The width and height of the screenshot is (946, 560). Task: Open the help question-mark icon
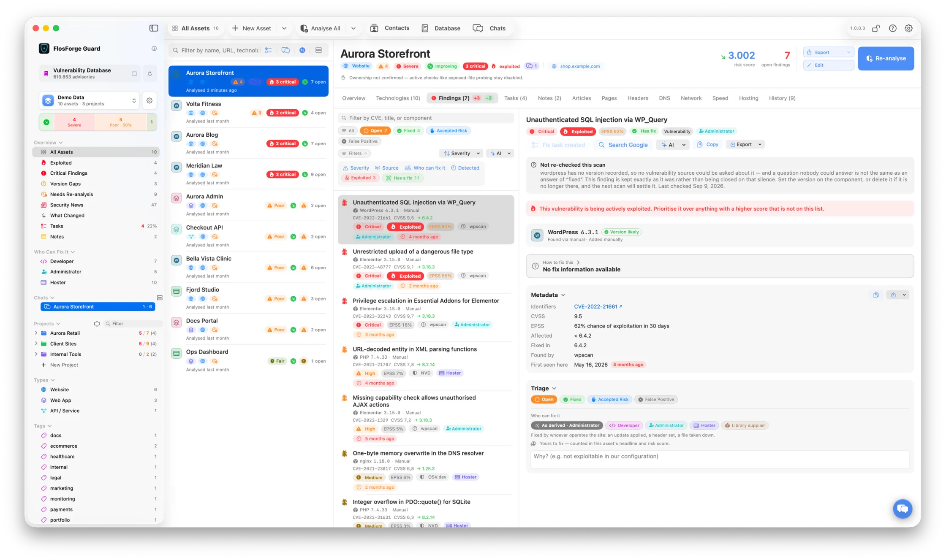coord(892,28)
